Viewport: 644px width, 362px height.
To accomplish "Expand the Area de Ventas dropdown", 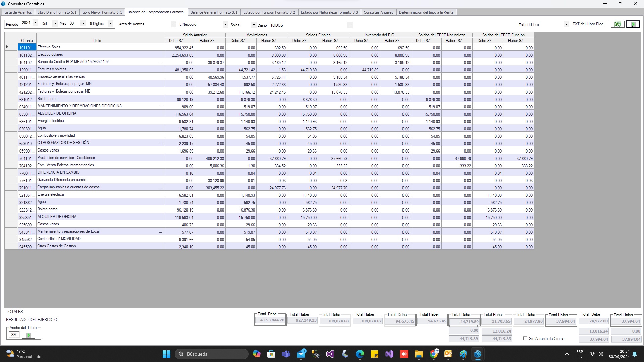I will pyautogui.click(x=173, y=24).
